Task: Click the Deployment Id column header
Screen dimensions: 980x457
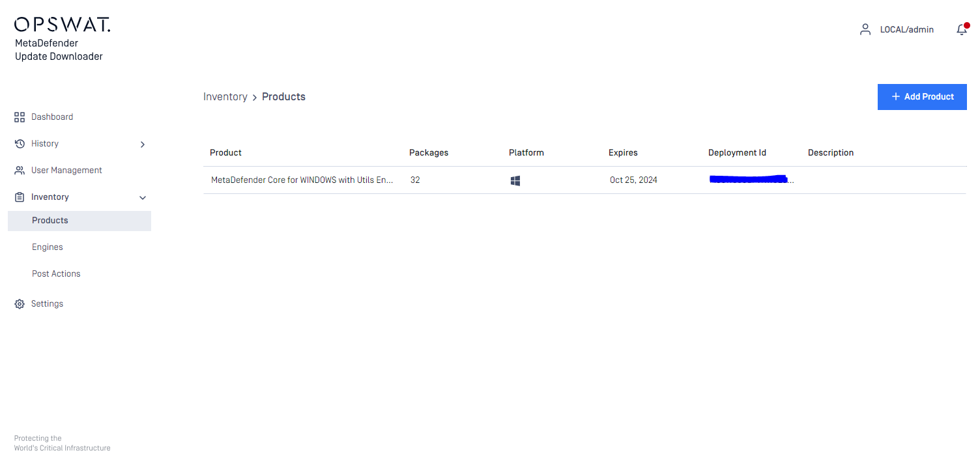Action: pyautogui.click(x=737, y=153)
